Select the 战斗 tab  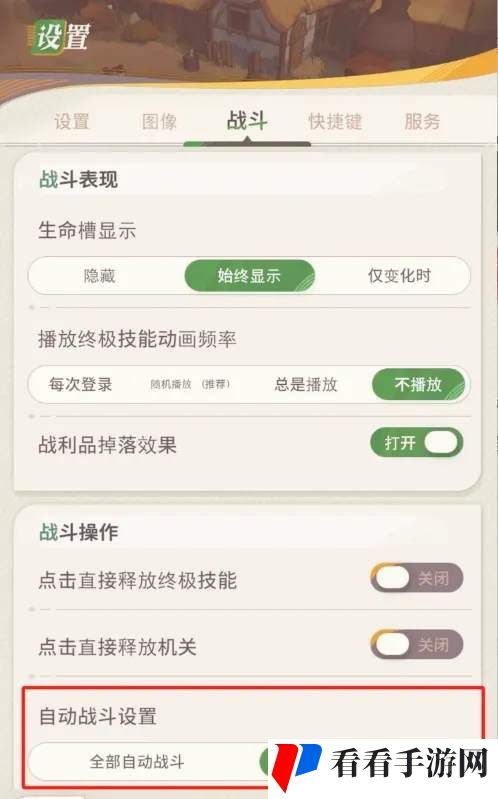click(x=247, y=121)
